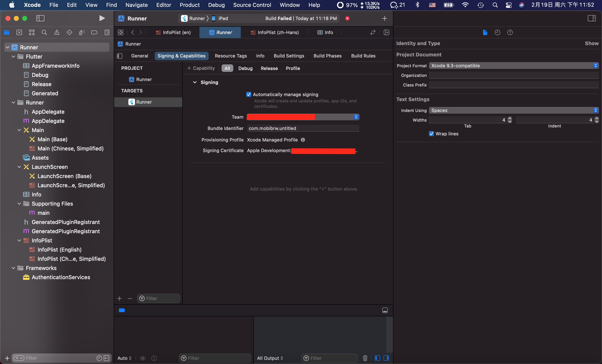Toggle the inspectors panel button
Image resolution: width=602 pixels, height=364 pixels.
[592, 18]
